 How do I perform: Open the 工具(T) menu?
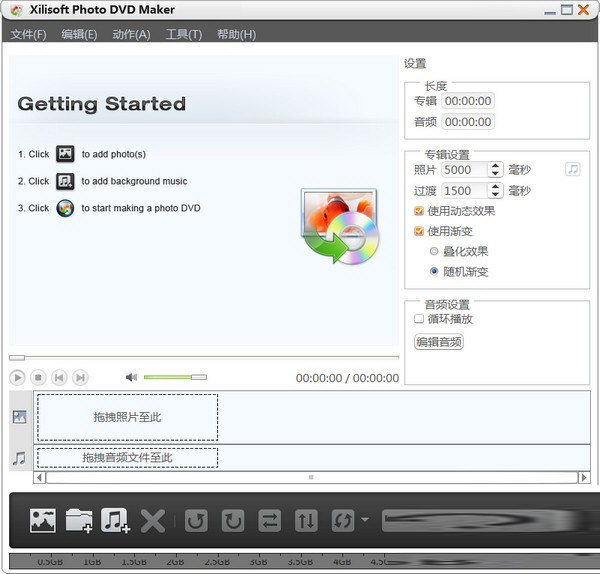coord(183,34)
